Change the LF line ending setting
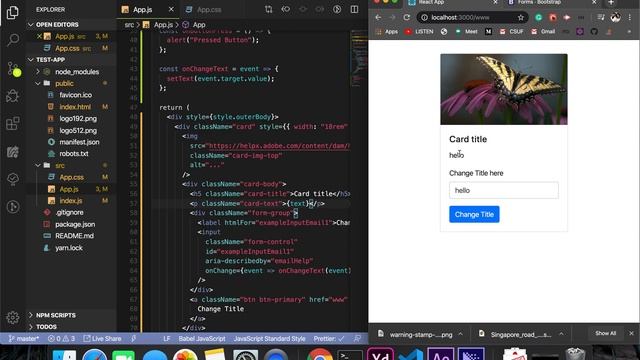Image resolution: width=640 pixels, height=360 pixels. tap(167, 338)
